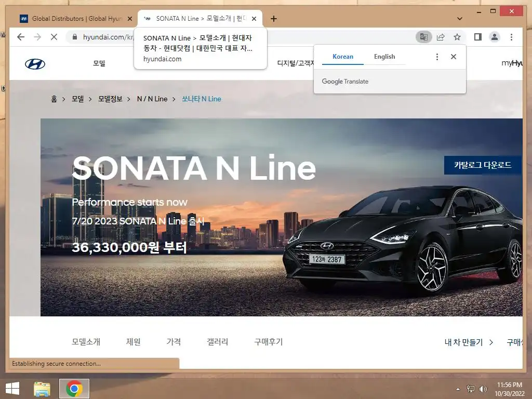Screen dimensions: 532x399
Task: Open the taskbar clock showing 11:56 PM
Action: coord(510,389)
